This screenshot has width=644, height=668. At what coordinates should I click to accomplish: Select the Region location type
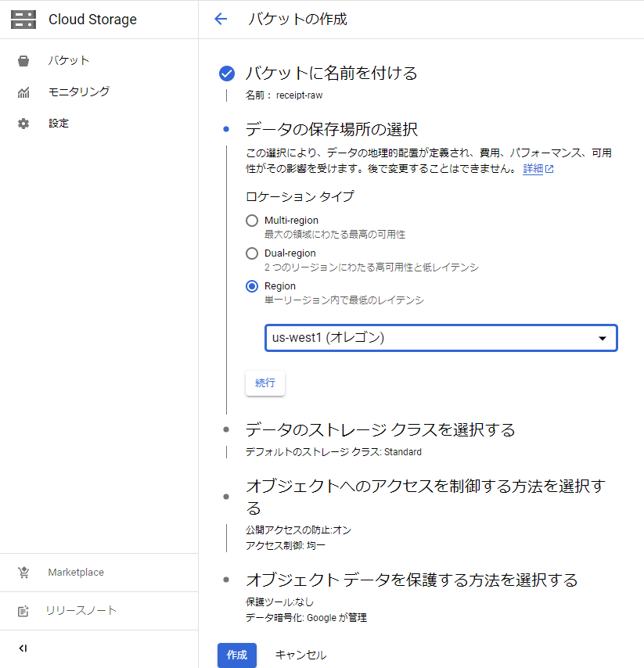(x=252, y=286)
